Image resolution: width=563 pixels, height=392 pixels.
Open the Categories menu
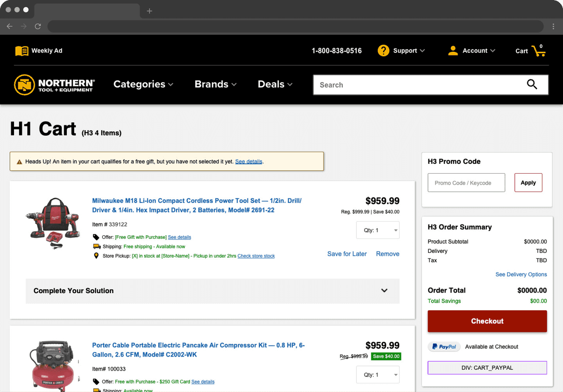pos(143,84)
